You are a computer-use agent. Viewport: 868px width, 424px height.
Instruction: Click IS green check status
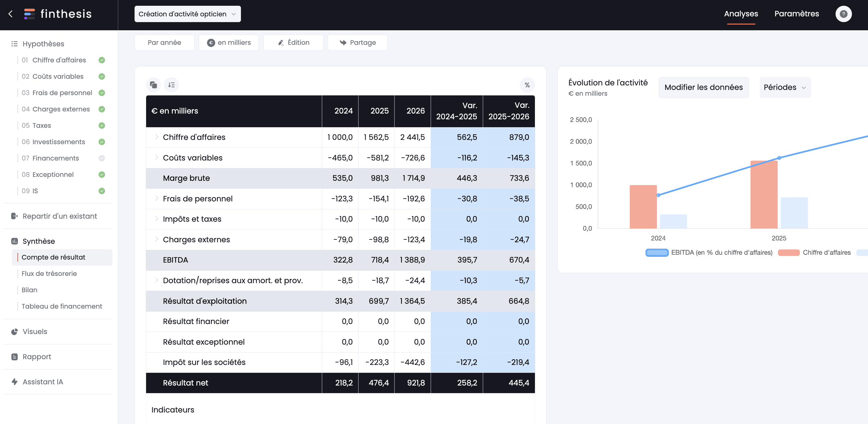pyautogui.click(x=102, y=191)
